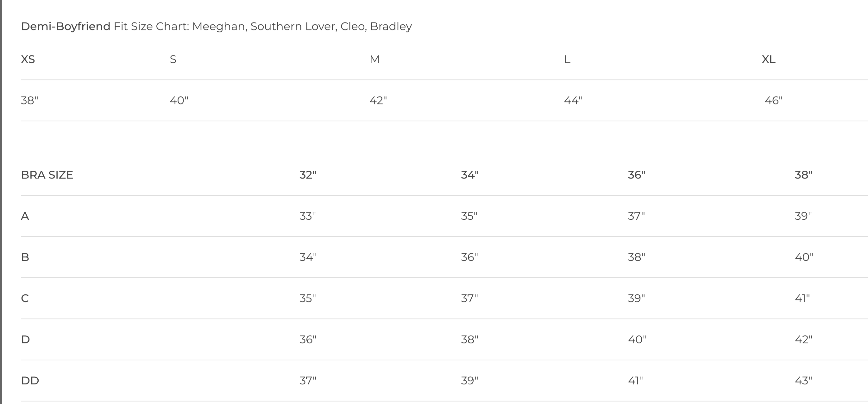The image size is (868, 404).
Task: Click the BRA SIZE table label
Action: (47, 175)
